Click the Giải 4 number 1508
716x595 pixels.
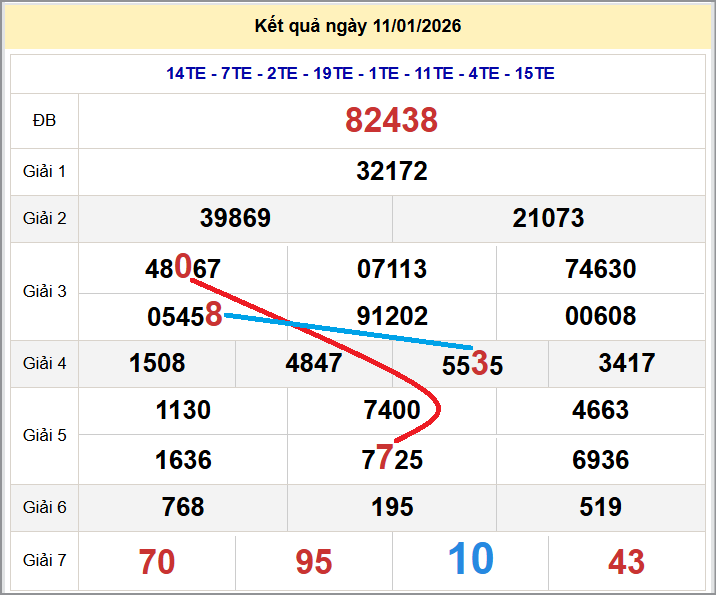pyautogui.click(x=157, y=363)
